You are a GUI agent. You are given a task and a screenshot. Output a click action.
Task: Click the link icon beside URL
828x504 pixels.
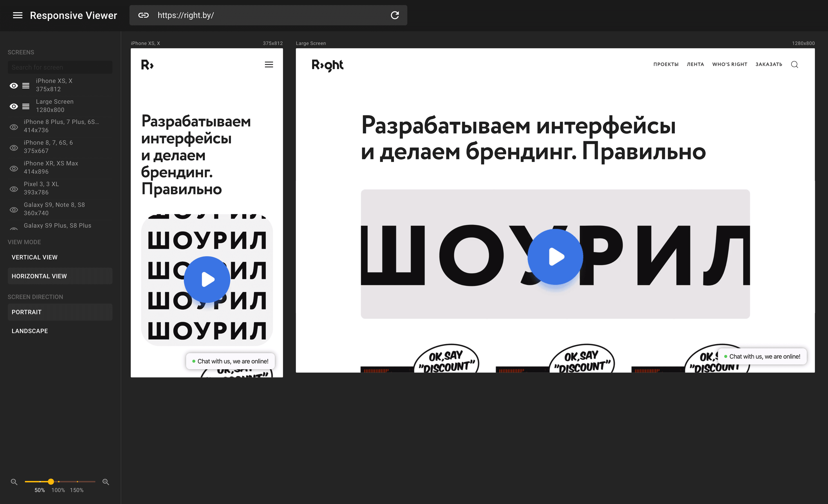144,15
